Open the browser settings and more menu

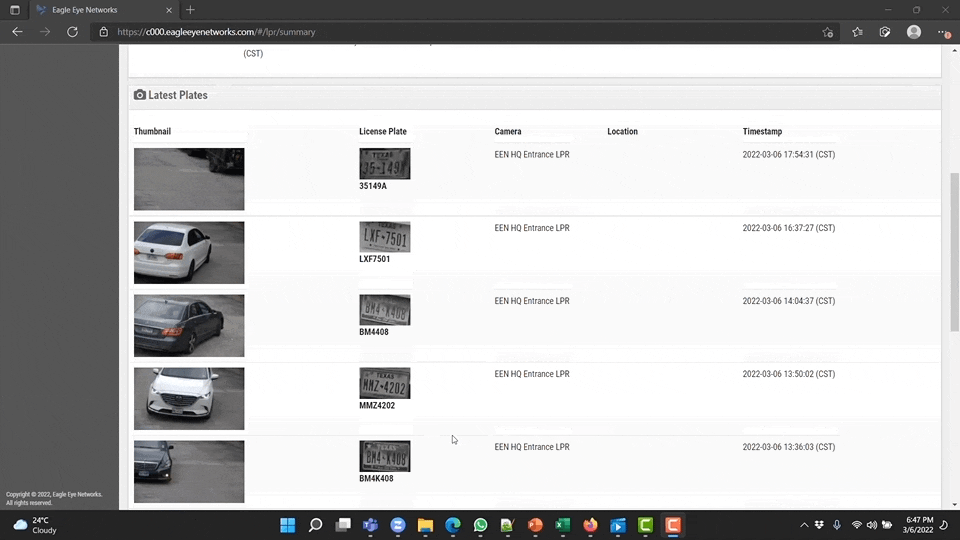943,32
